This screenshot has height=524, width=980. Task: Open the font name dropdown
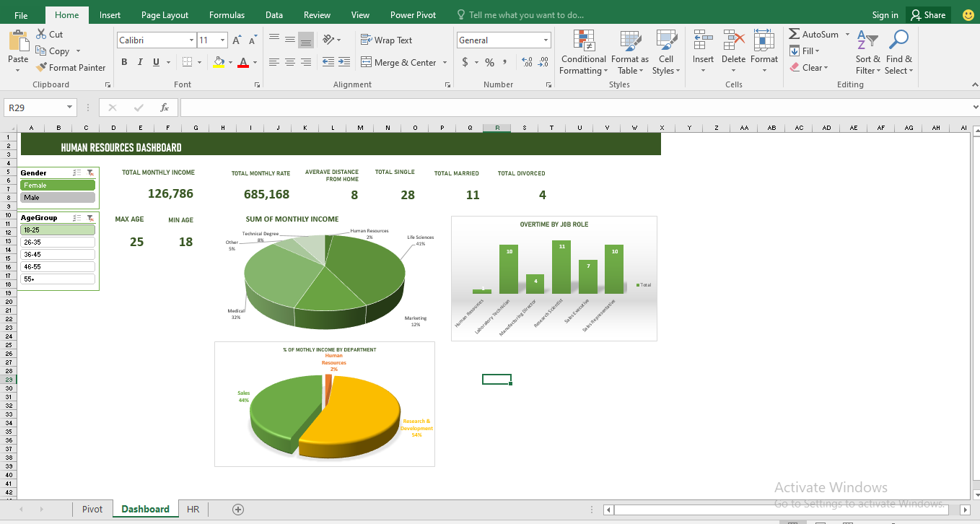tap(191, 40)
